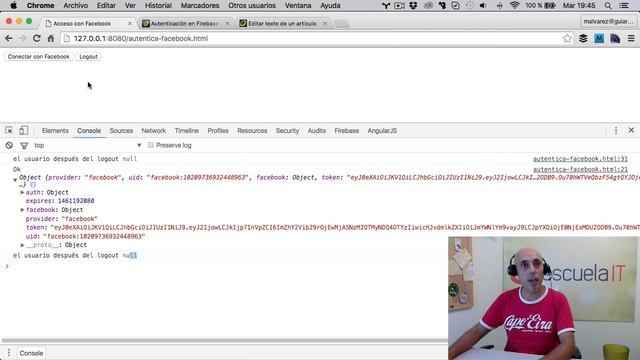Close the DevTools panel

(x=631, y=130)
